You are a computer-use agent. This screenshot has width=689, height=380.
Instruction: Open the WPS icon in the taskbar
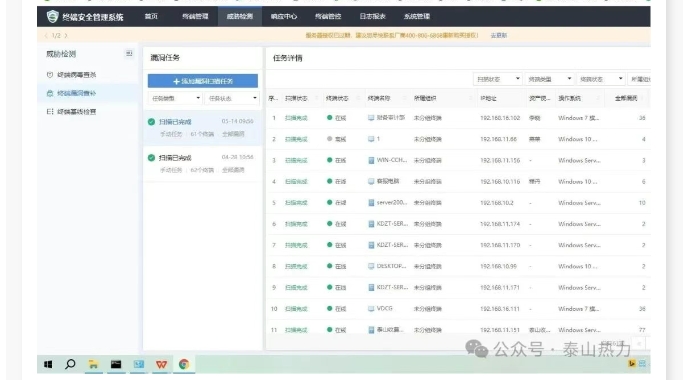[161, 364]
